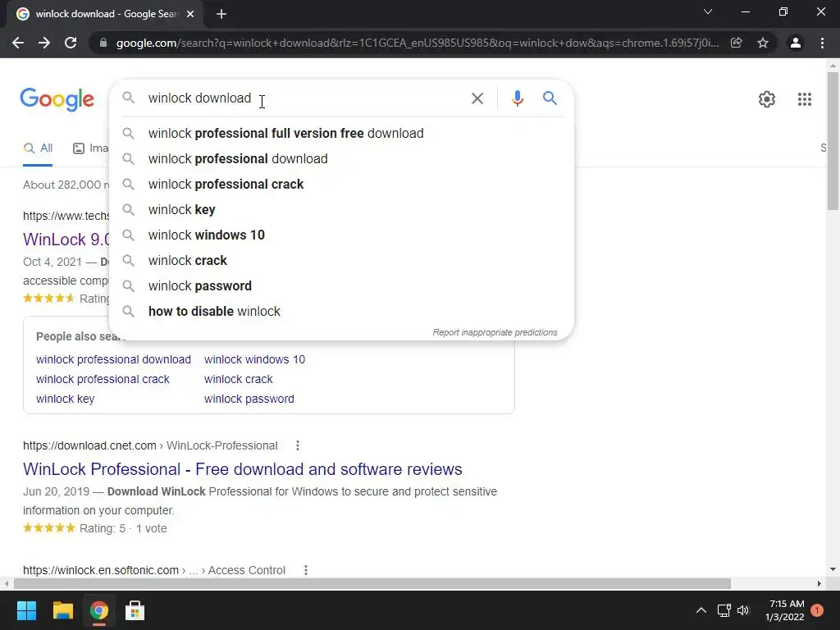Open network status tray icon
This screenshot has height=630, width=840.
724,610
